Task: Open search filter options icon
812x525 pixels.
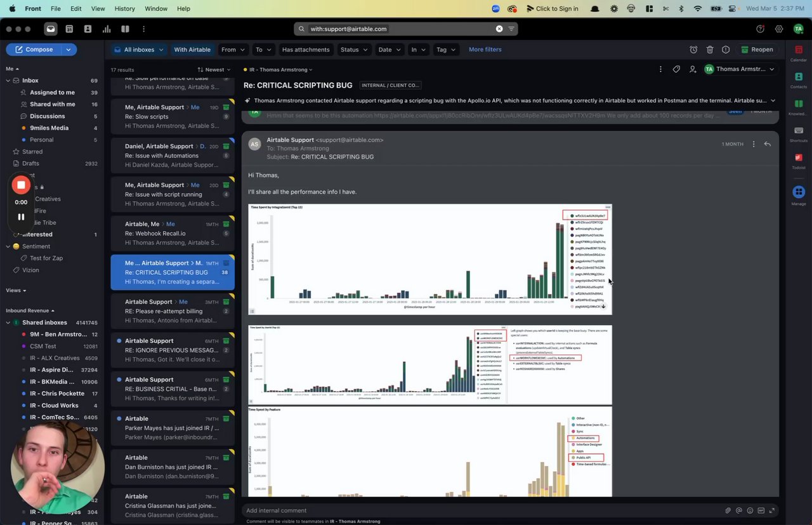Action: [x=511, y=29]
